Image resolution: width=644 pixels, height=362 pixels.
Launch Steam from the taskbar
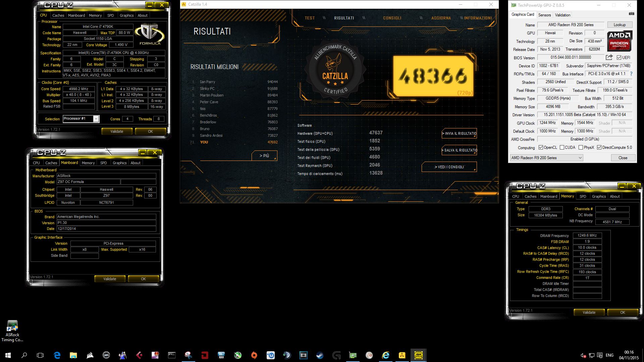pyautogui.click(x=320, y=355)
